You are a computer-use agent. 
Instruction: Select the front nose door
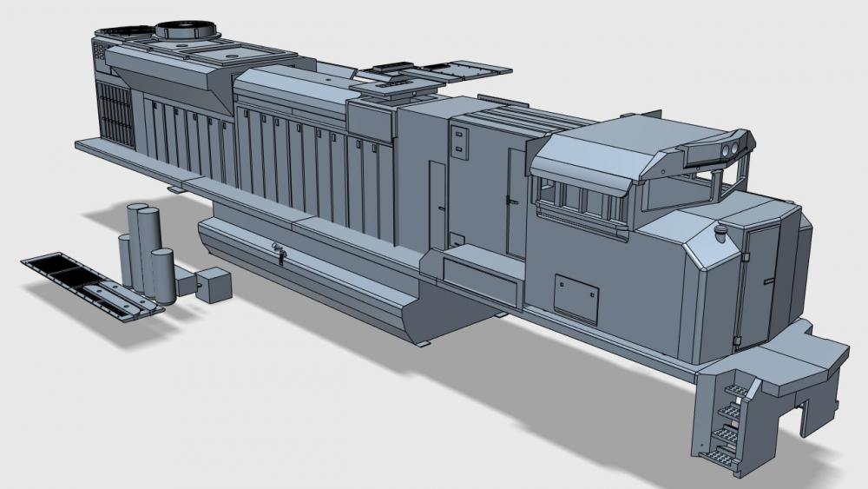coord(757,278)
